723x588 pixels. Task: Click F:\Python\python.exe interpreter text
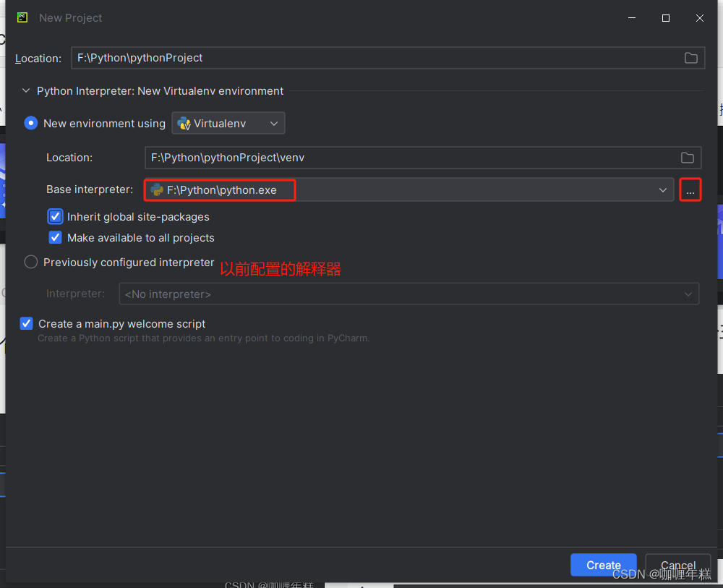click(x=222, y=190)
